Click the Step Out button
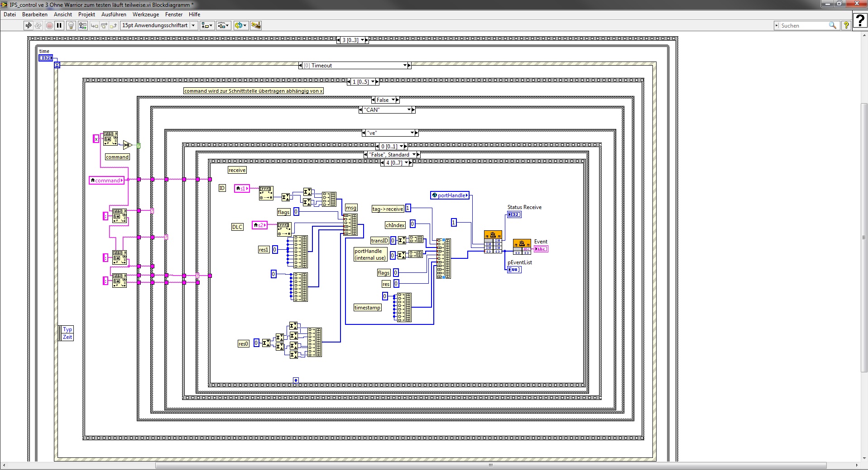This screenshot has width=868, height=471. point(113,25)
